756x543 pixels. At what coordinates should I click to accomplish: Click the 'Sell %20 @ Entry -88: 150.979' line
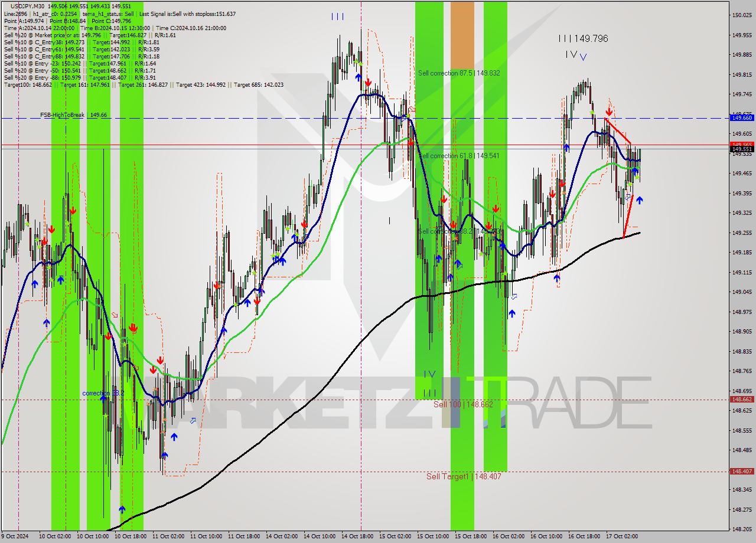80,78
